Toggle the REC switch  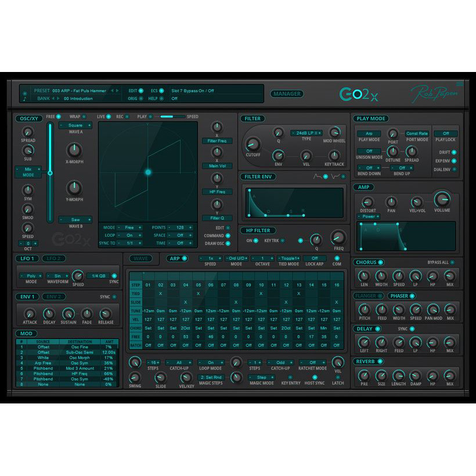tap(127, 117)
